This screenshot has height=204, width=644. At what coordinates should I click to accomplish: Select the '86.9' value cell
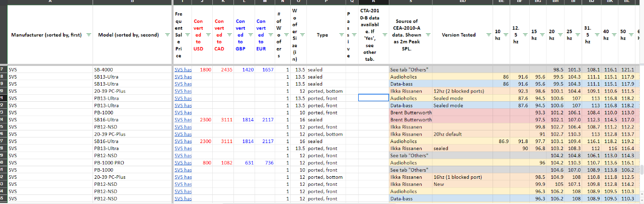coord(501,141)
